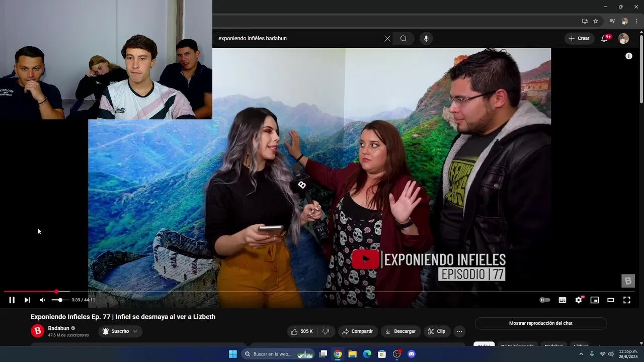644x362 pixels.
Task: Click 'Mostrar reproducción del chat'
Action: [x=541, y=323]
